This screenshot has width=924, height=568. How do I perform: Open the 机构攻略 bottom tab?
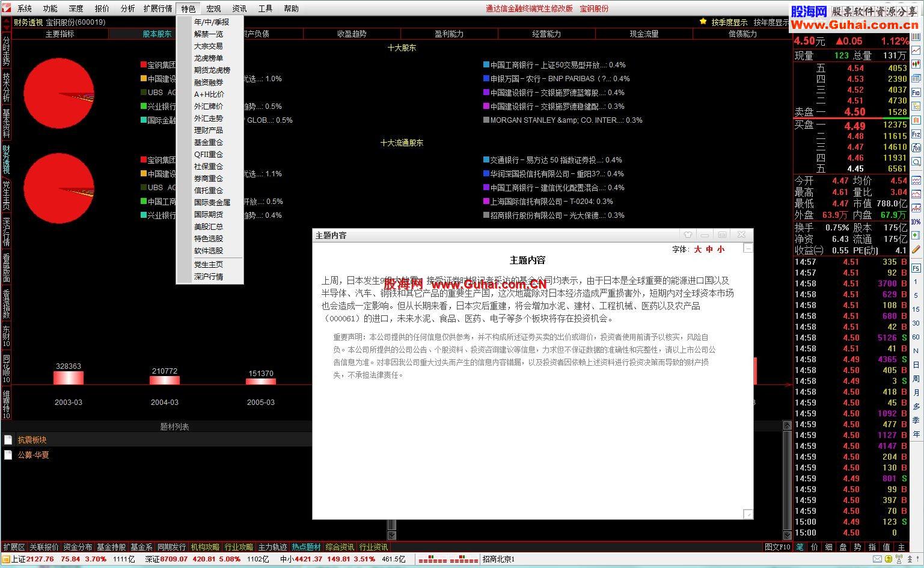tap(205, 547)
